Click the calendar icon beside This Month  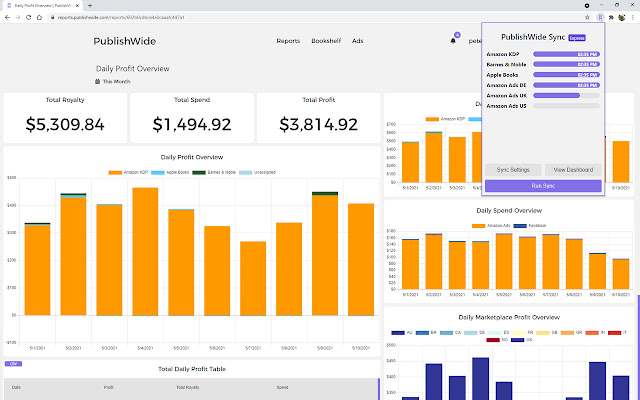click(99, 81)
